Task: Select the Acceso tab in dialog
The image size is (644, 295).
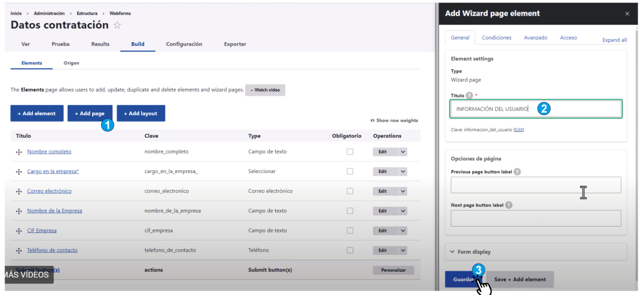Action: 568,38
